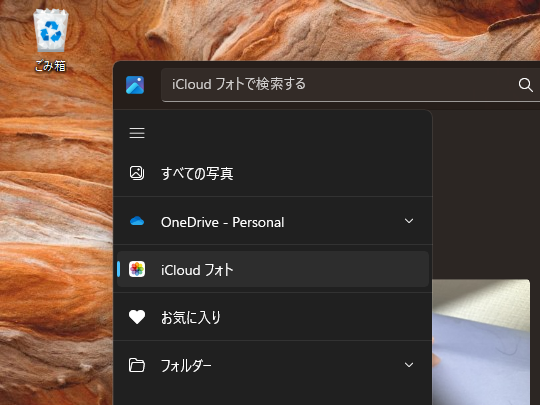Focus the iCloud フォトで検索する search field
This screenshot has width=540, height=405.
pyautogui.click(x=351, y=85)
